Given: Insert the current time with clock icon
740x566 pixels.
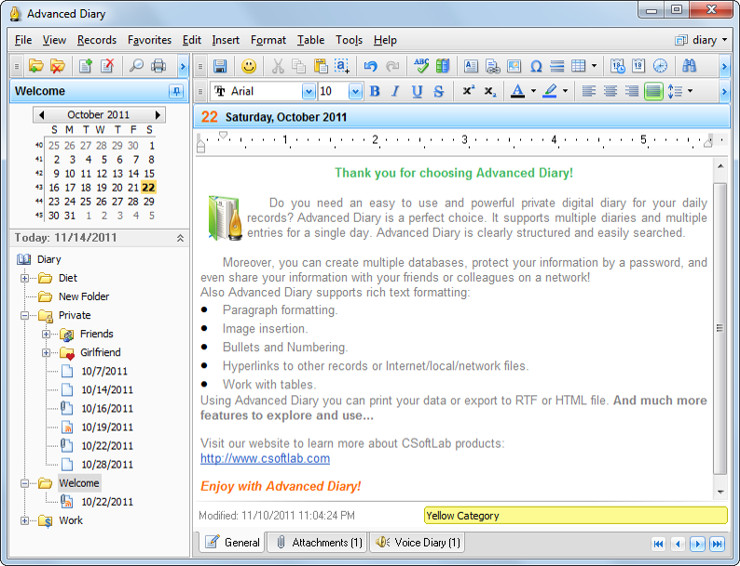Looking at the screenshot, I should pyautogui.click(x=660, y=66).
